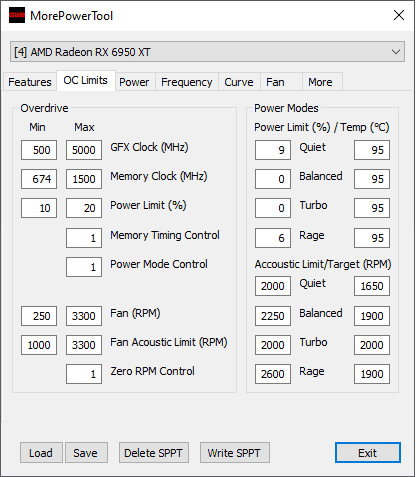This screenshot has height=477, width=416.
Task: Click Balanced acoustic limit field (2250)
Action: coord(273,316)
